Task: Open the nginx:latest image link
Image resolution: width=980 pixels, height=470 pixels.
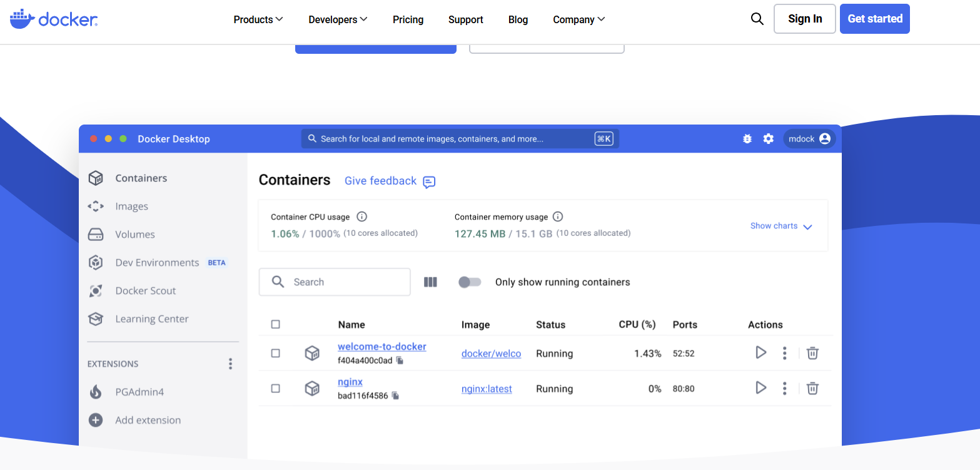Action: tap(487, 389)
